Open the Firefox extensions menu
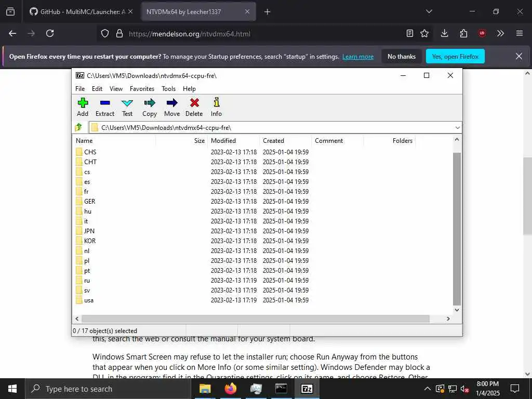Viewport: 532px width, 399px height. click(x=463, y=33)
